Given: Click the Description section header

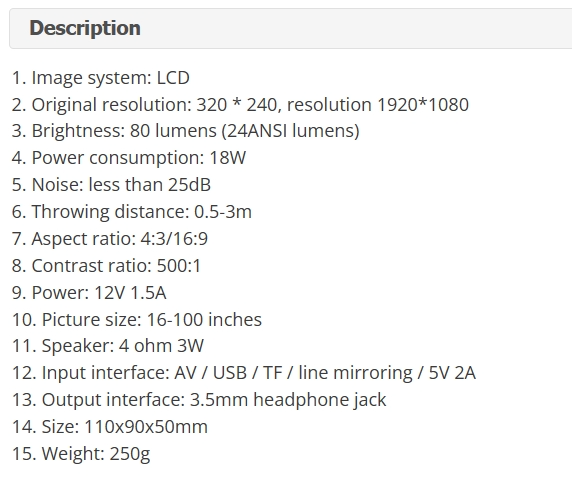Looking at the screenshot, I should [290, 28].
